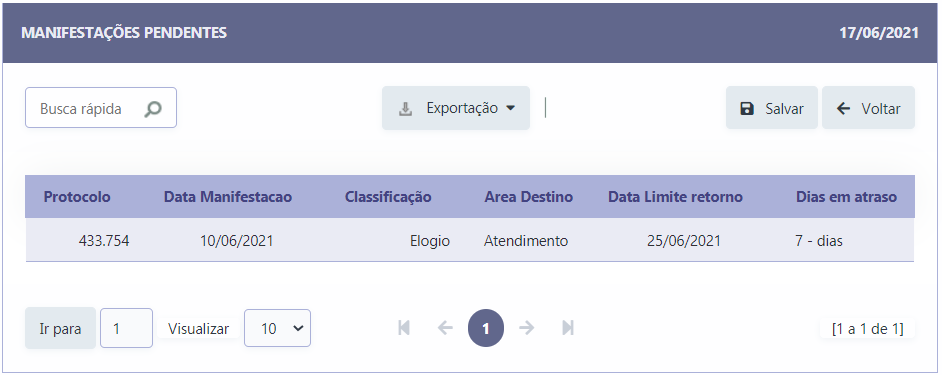Go to next page arrow
942x375 pixels.
527,328
